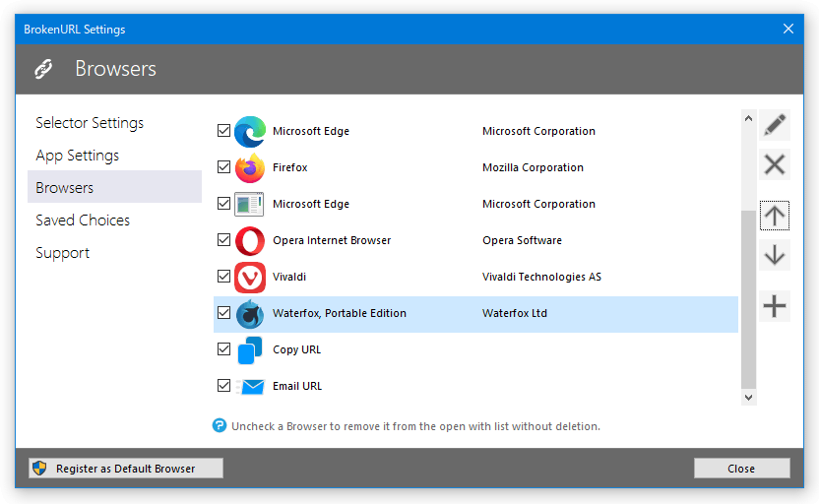Click Waterfox Ltd publisher text
This screenshot has width=819, height=504.
(x=515, y=313)
